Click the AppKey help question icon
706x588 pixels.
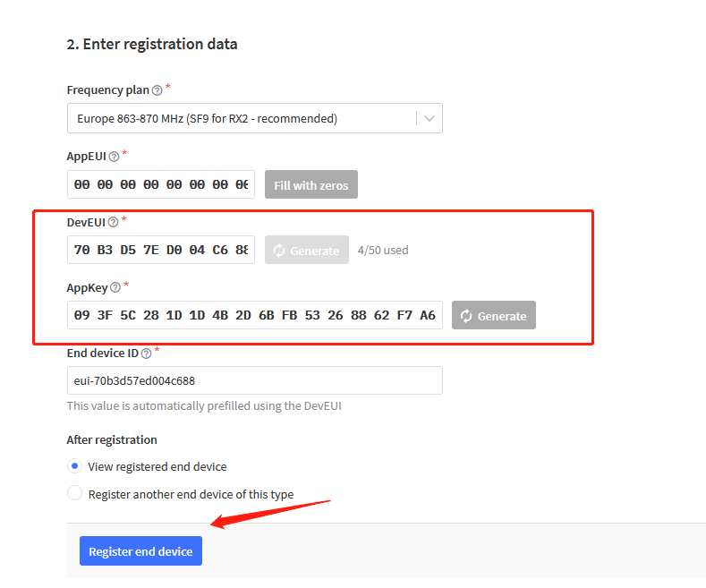(115, 287)
